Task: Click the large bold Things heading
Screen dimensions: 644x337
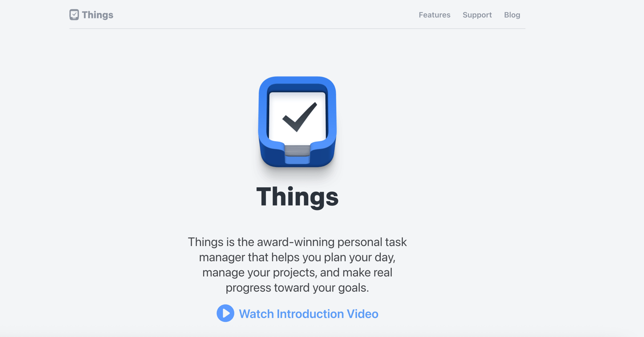Action: (x=297, y=196)
